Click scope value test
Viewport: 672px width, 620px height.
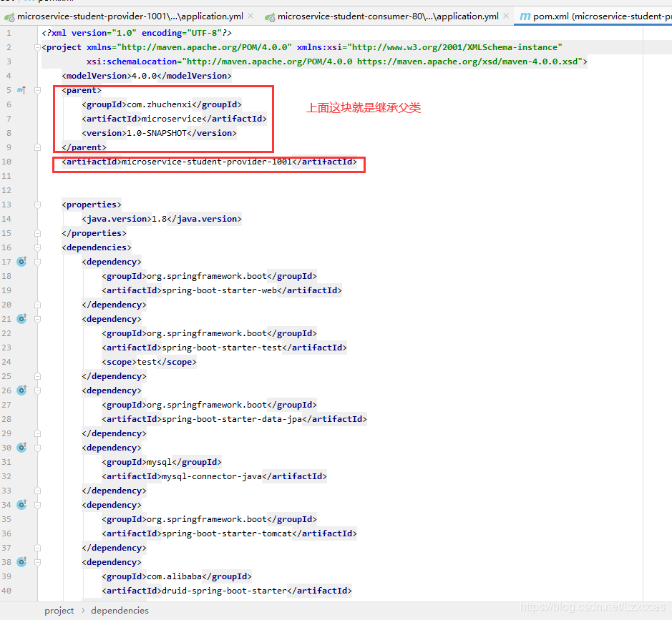coord(147,362)
